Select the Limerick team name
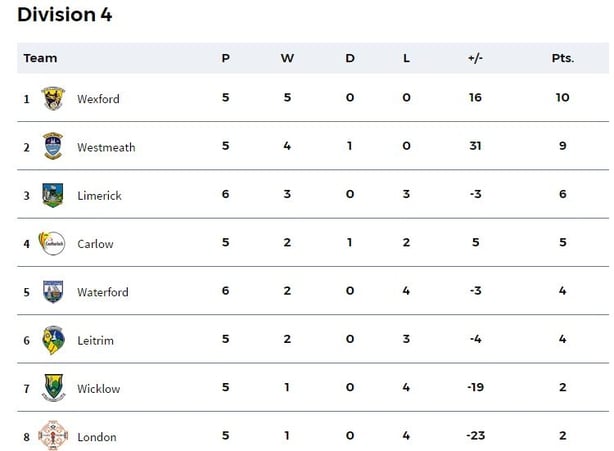This screenshot has height=451, width=614. 99,196
